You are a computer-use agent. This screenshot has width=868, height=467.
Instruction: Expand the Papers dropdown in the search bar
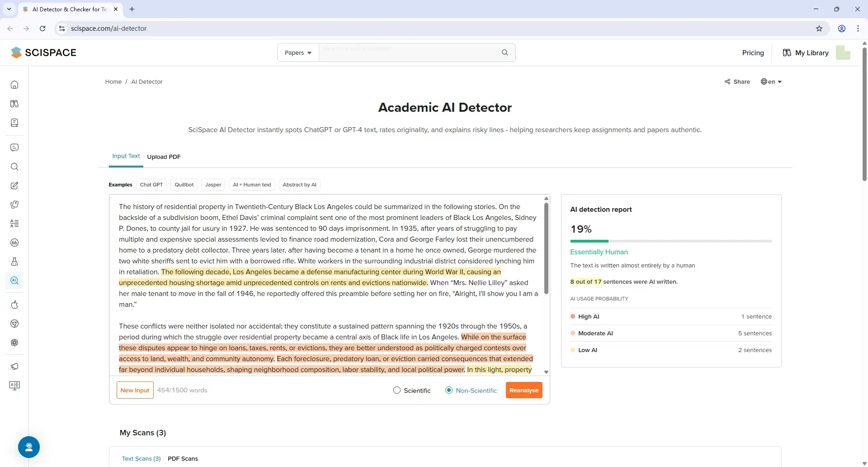click(x=298, y=52)
